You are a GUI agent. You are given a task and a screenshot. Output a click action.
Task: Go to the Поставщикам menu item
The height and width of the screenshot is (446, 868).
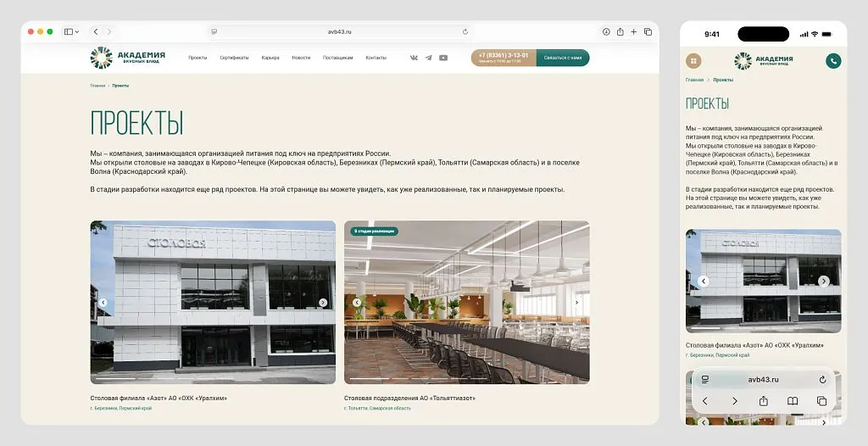point(337,58)
